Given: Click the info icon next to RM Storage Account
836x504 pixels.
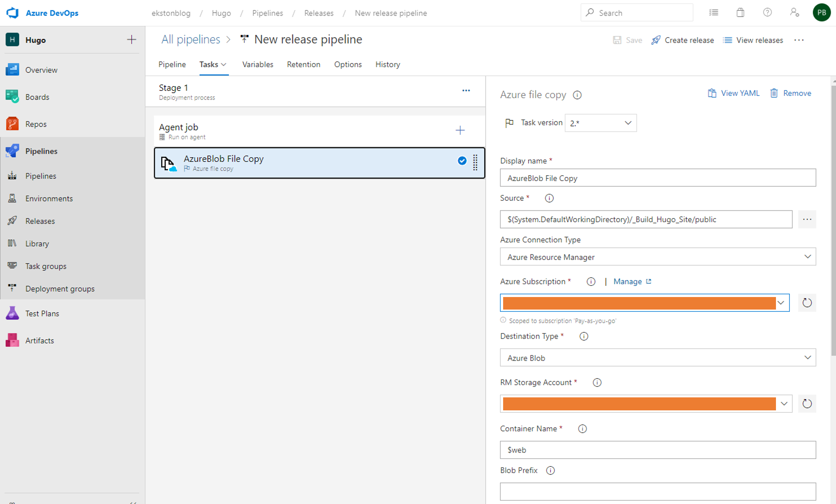Looking at the screenshot, I should (x=597, y=383).
